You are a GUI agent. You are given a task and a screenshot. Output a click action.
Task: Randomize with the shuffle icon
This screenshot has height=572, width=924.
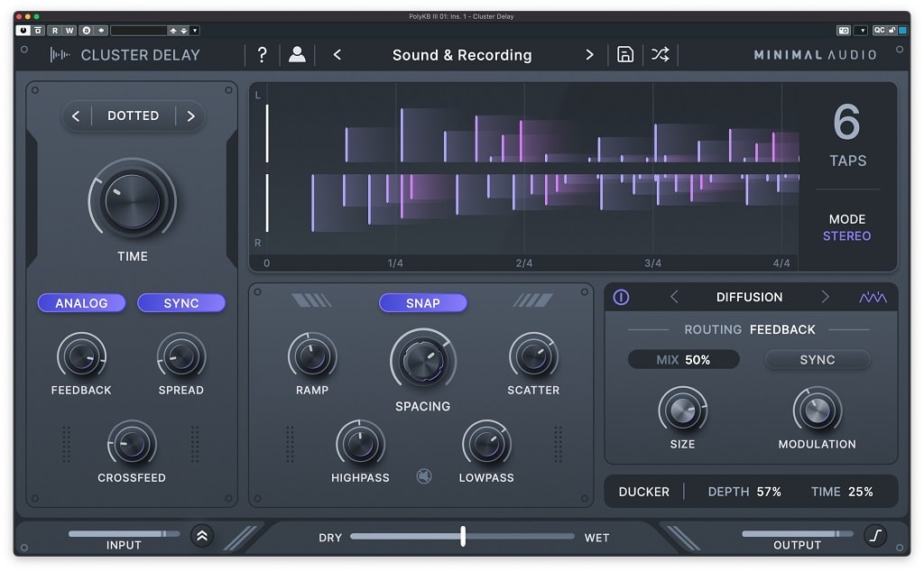coord(660,55)
